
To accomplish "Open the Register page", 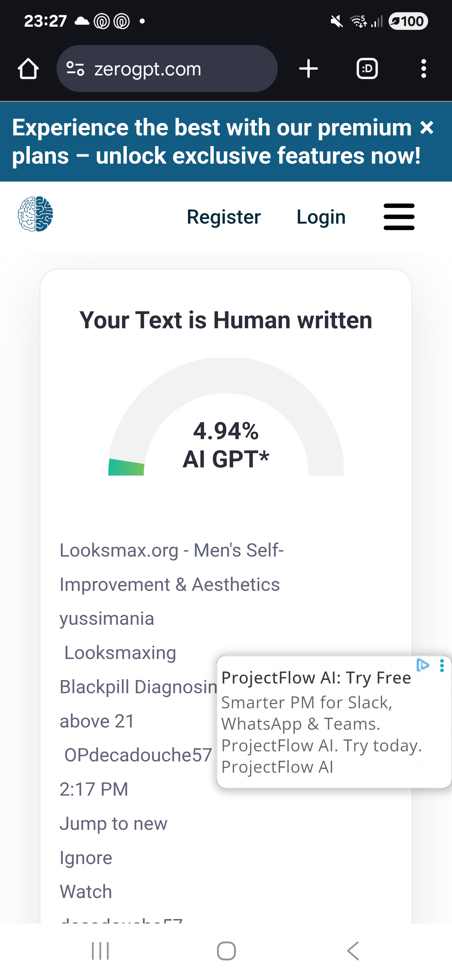I will click(223, 217).
